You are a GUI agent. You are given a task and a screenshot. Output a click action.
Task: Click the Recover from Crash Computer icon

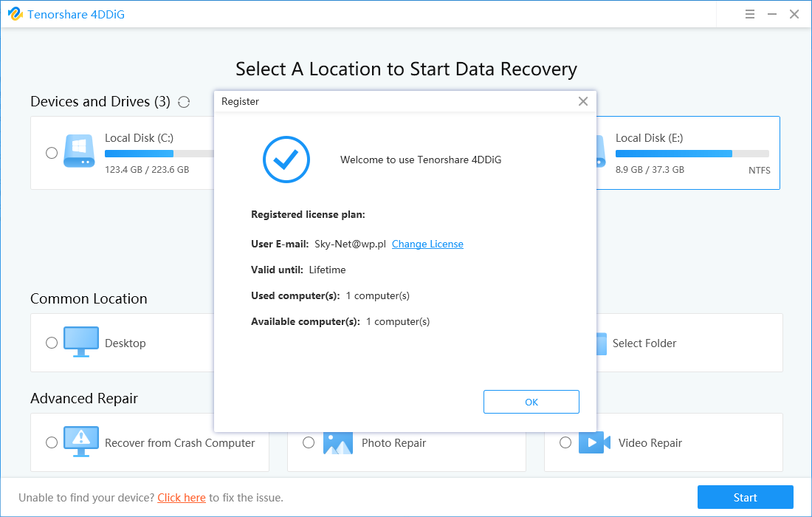(x=80, y=442)
